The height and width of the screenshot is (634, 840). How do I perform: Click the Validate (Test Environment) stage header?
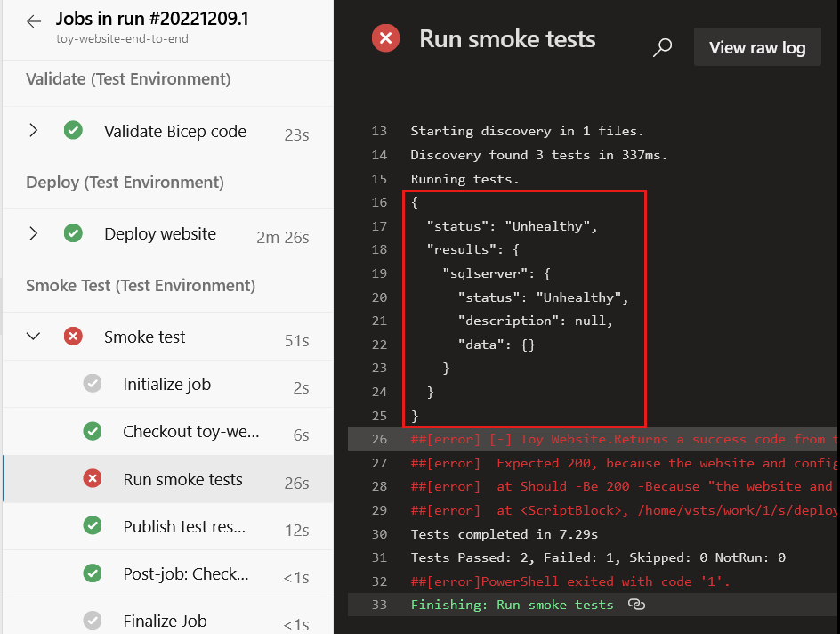128,79
